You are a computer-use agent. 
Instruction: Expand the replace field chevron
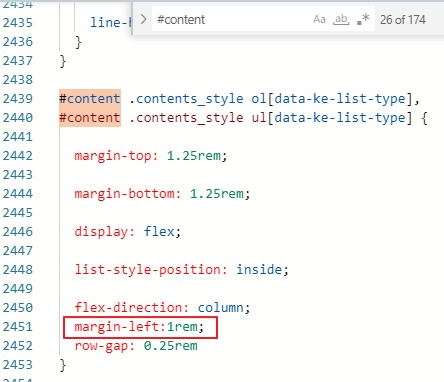click(x=143, y=19)
